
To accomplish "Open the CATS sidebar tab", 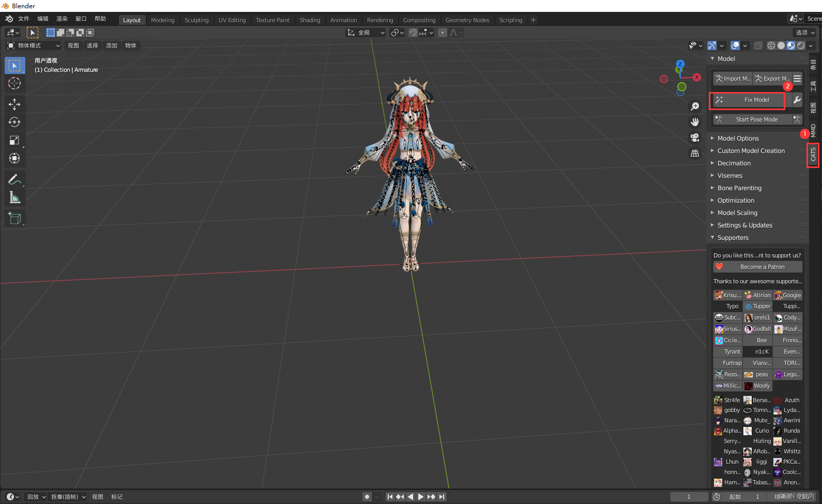I will point(813,154).
